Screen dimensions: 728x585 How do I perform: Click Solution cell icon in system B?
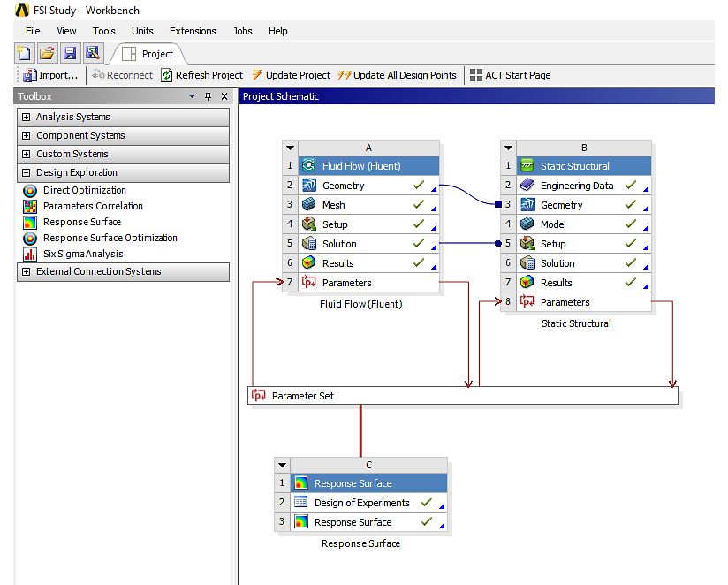(x=527, y=263)
